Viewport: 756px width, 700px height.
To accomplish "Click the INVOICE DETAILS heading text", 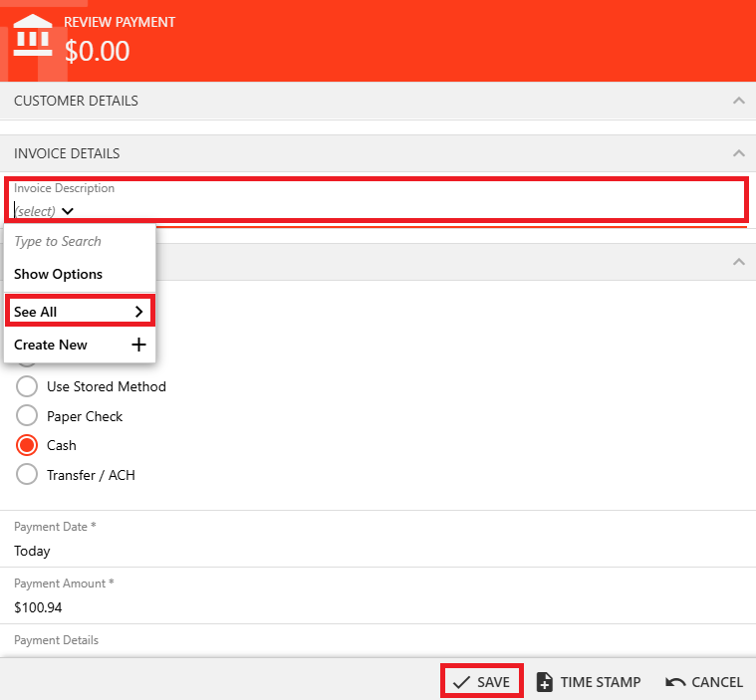I will [67, 153].
